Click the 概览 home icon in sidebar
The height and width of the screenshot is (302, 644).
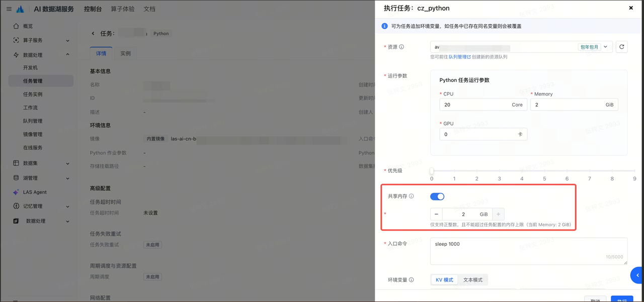click(16, 26)
